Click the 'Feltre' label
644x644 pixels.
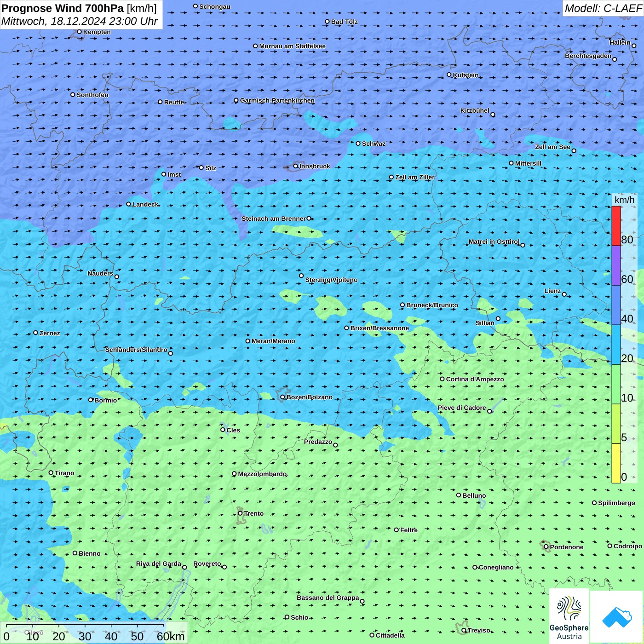point(409,530)
